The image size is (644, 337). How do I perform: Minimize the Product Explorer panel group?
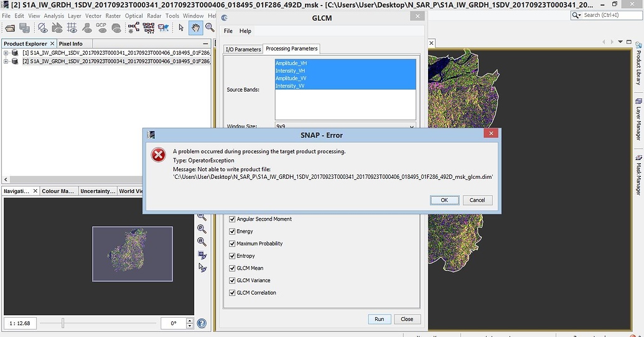tap(205, 44)
